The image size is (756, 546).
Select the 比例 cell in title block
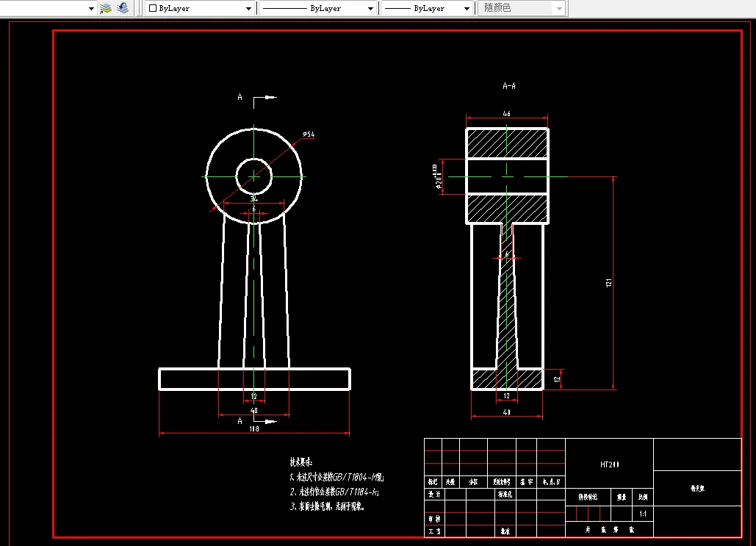click(x=643, y=497)
